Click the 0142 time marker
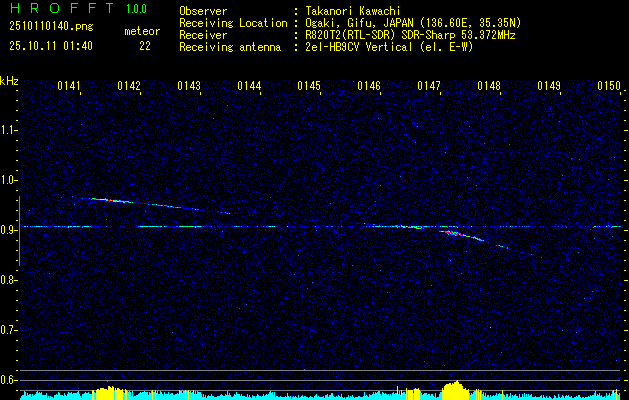The height and width of the screenshot is (400, 629). coord(129,86)
